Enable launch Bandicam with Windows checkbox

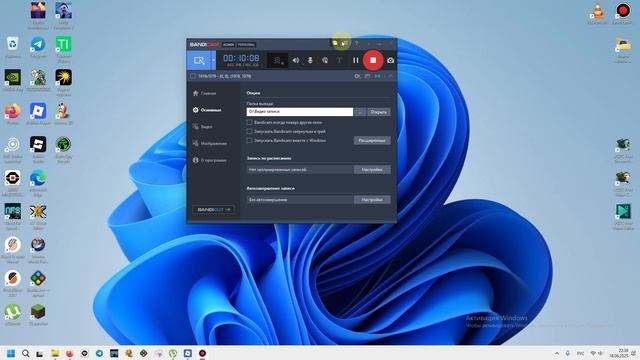(x=249, y=140)
